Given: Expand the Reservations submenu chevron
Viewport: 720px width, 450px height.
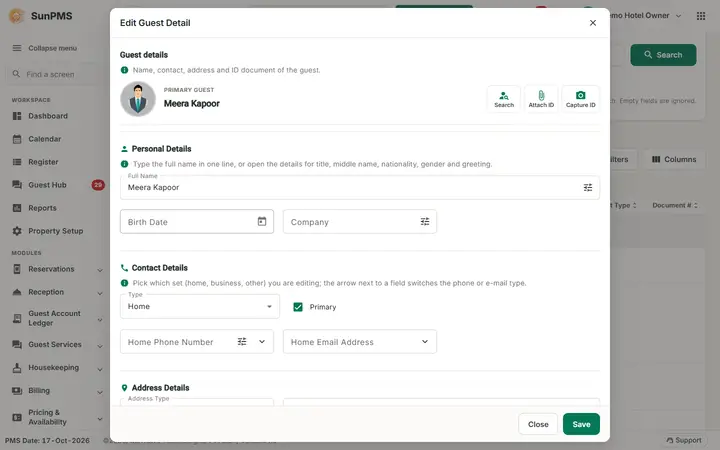Looking at the screenshot, I should coord(100,270).
